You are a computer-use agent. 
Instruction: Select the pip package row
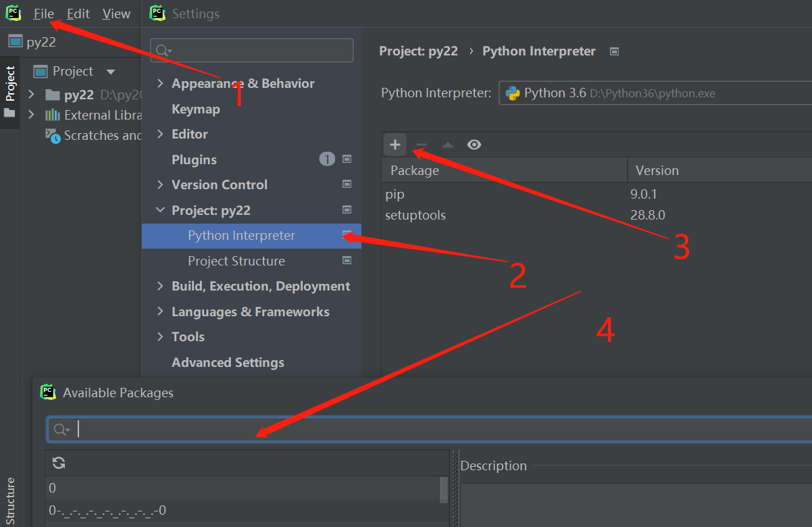pos(597,195)
